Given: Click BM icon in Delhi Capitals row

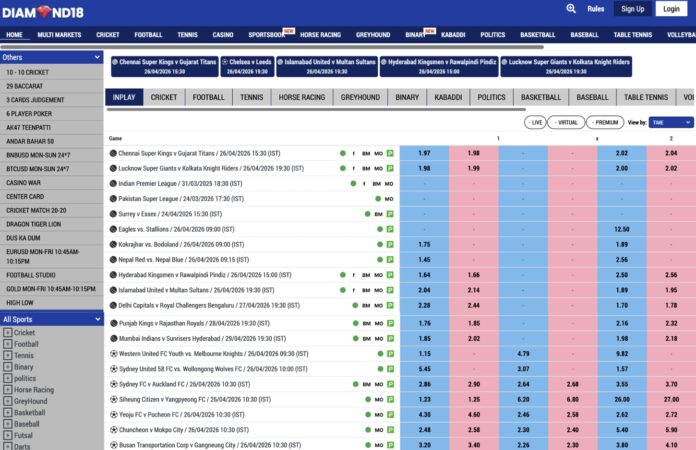Looking at the screenshot, I should coord(366,305).
